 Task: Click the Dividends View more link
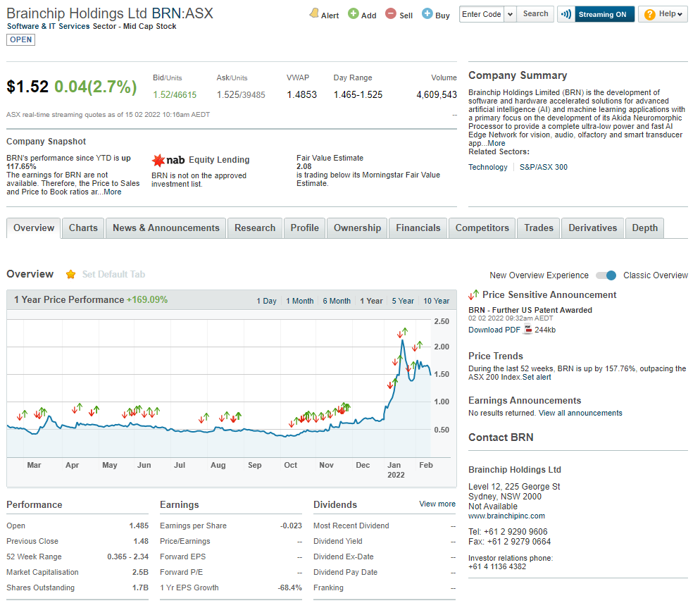(x=437, y=504)
